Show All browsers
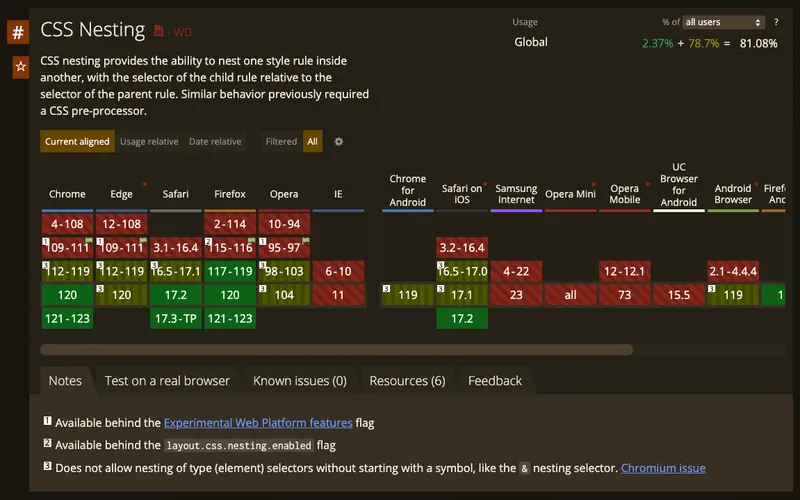 312,141
